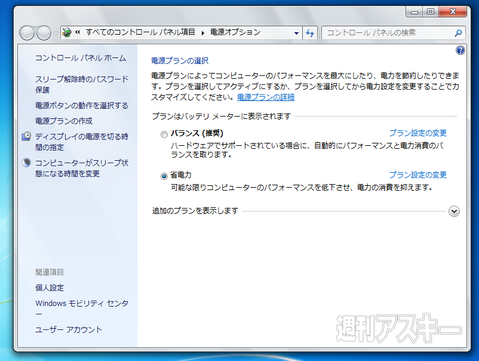Open コントロール パネル ホーム link
This screenshot has height=361, width=479.
tap(81, 58)
